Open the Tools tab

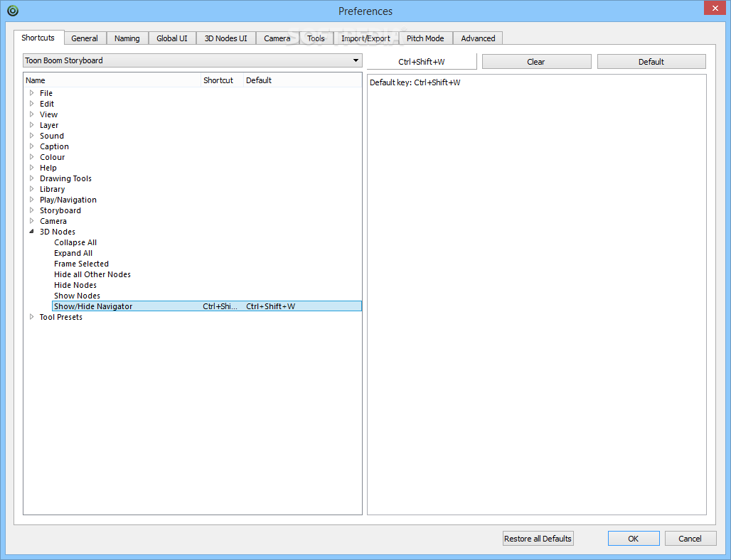click(x=316, y=38)
